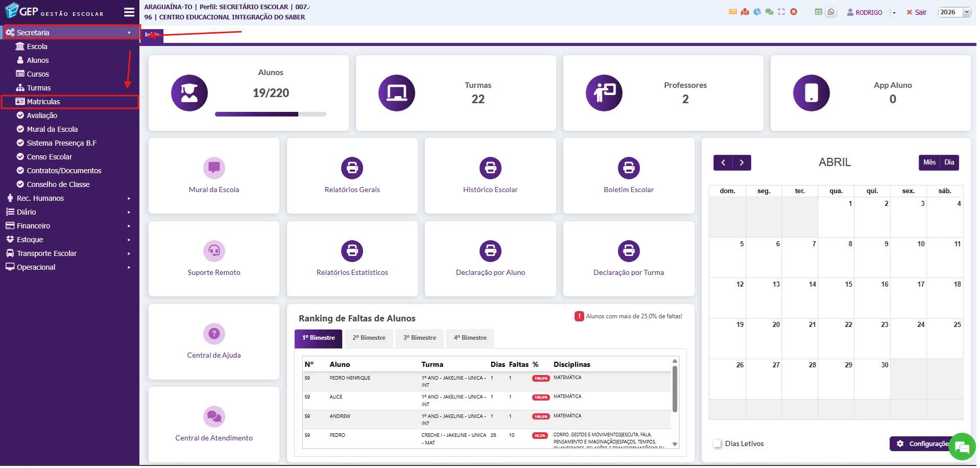This screenshot has height=468, width=980.
Task: Toggle the hamburger sidebar menu
Action: pyautogui.click(x=129, y=12)
